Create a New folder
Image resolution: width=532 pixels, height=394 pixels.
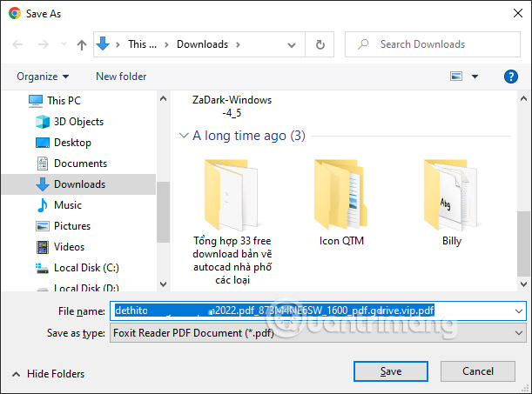pyautogui.click(x=121, y=77)
